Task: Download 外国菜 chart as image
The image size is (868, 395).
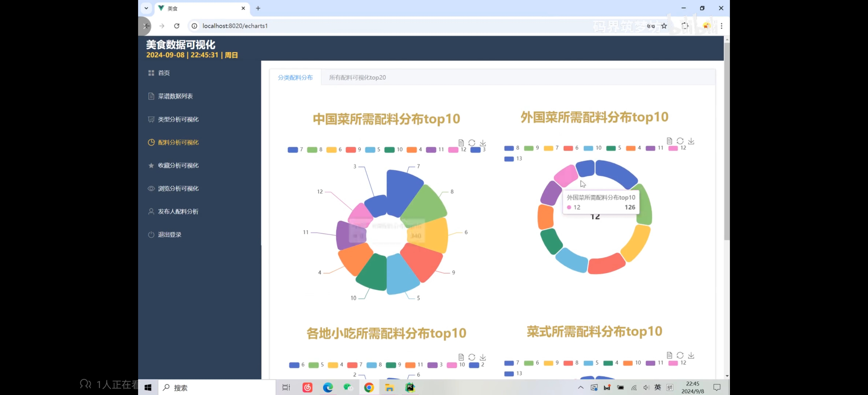Action: pyautogui.click(x=691, y=141)
